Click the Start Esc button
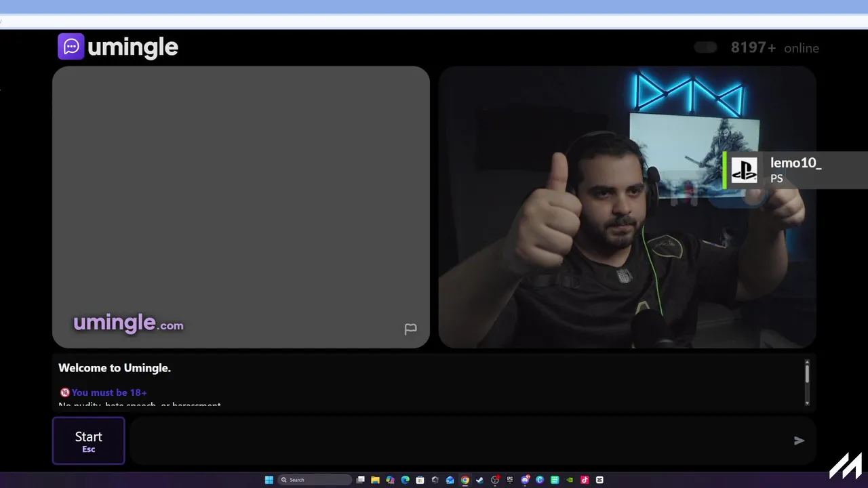 [89, 441]
